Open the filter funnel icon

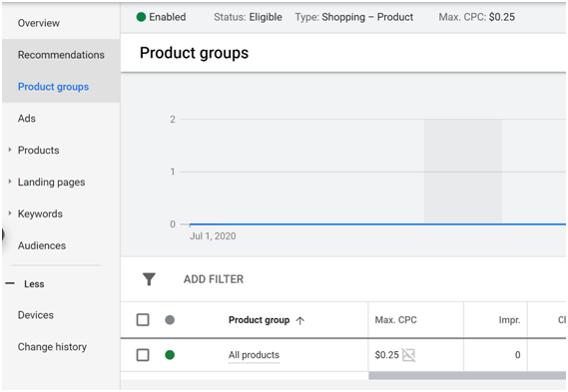[149, 279]
